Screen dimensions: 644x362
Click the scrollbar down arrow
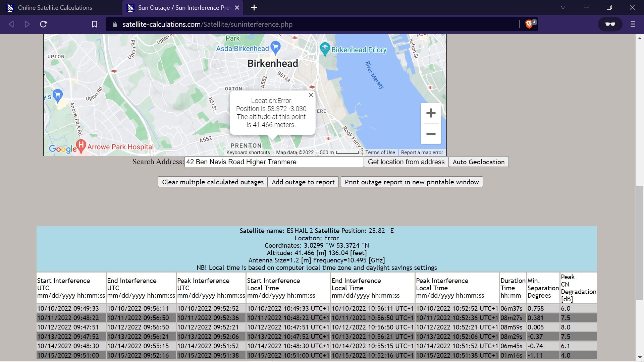pyautogui.click(x=640, y=357)
